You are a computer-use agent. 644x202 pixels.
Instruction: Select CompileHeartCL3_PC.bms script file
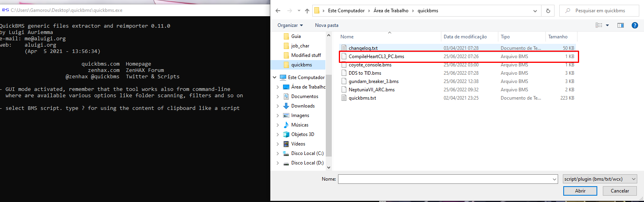point(458,57)
